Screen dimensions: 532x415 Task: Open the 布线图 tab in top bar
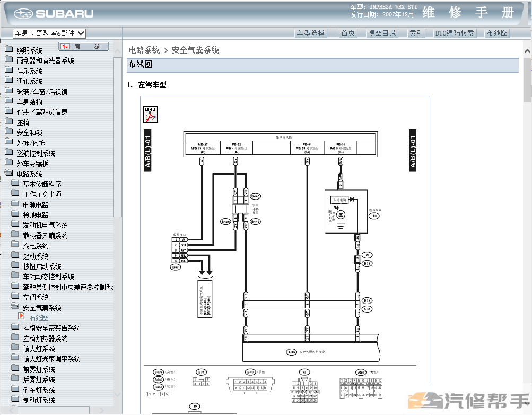tap(497, 33)
